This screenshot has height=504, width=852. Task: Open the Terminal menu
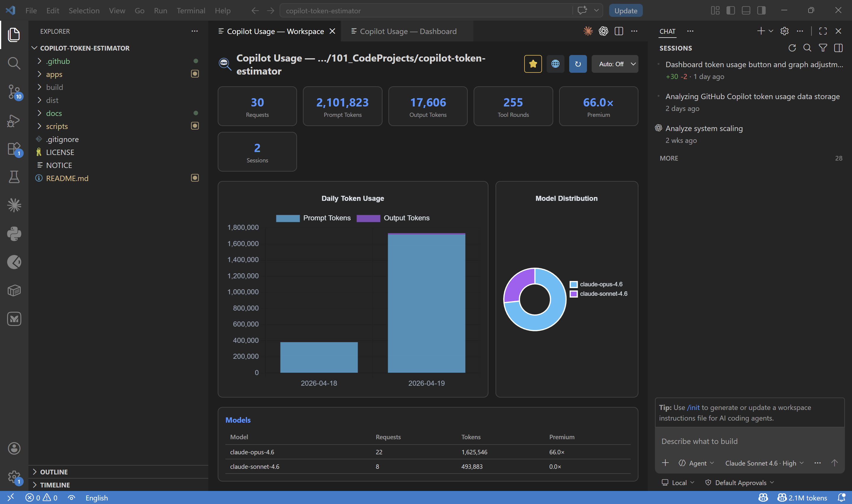tap(191, 11)
